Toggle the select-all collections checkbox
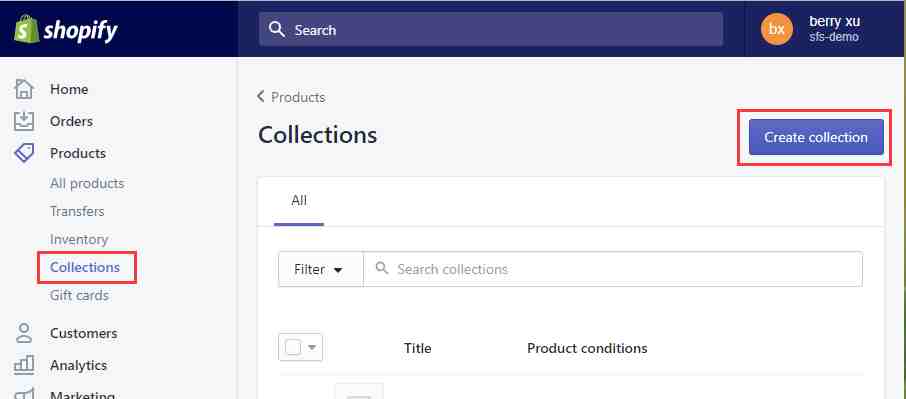Image resolution: width=906 pixels, height=399 pixels. [293, 348]
